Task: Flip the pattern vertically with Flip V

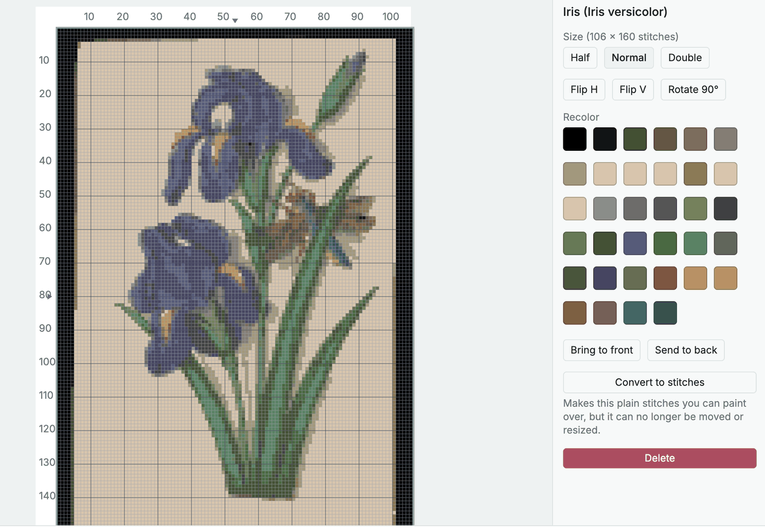Action: (633, 90)
